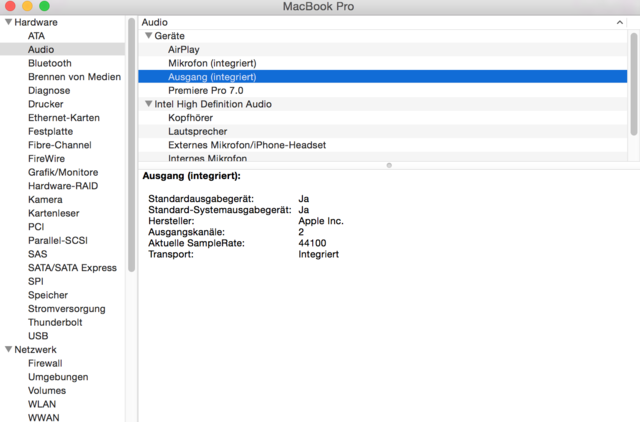The image size is (640, 422).
Task: Open Bluetooth hardware info
Action: (50, 63)
